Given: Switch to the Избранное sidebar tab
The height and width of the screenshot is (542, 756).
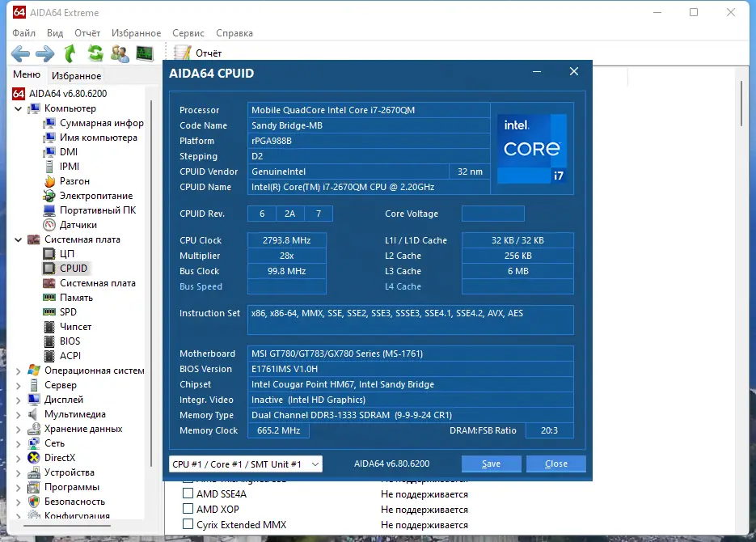Looking at the screenshot, I should click(x=76, y=76).
